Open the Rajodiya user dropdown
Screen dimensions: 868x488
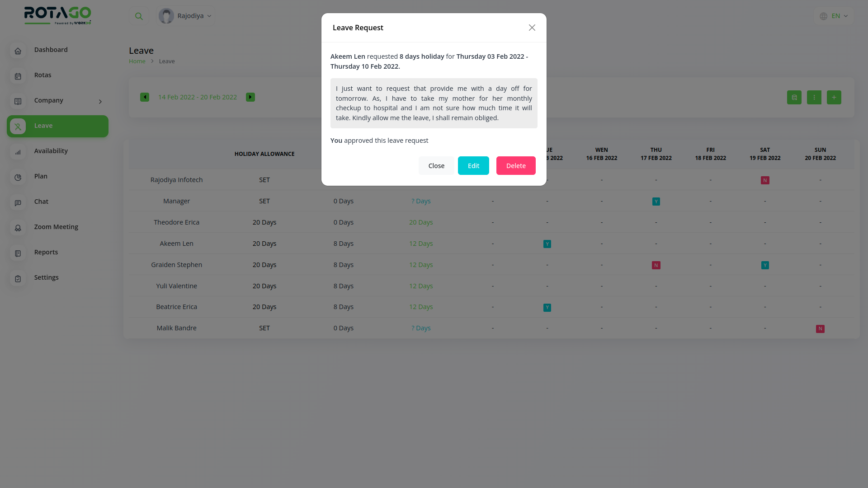186,16
